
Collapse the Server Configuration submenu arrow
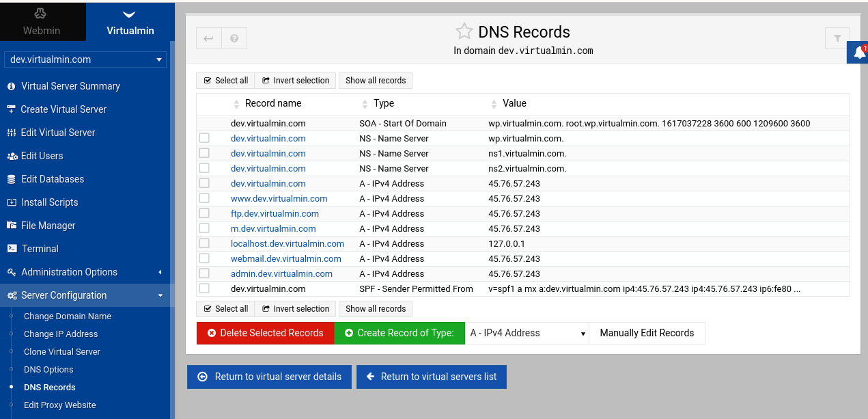click(x=160, y=295)
